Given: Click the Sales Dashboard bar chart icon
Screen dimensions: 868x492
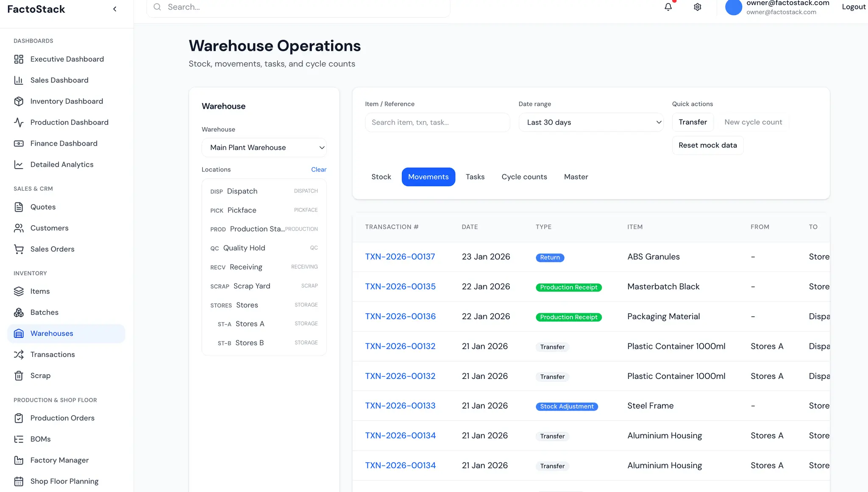Looking at the screenshot, I should tap(19, 80).
